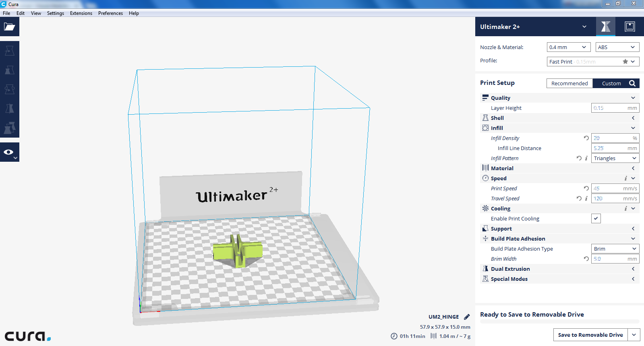
Task: Switch to Custom print setup
Action: tap(611, 83)
